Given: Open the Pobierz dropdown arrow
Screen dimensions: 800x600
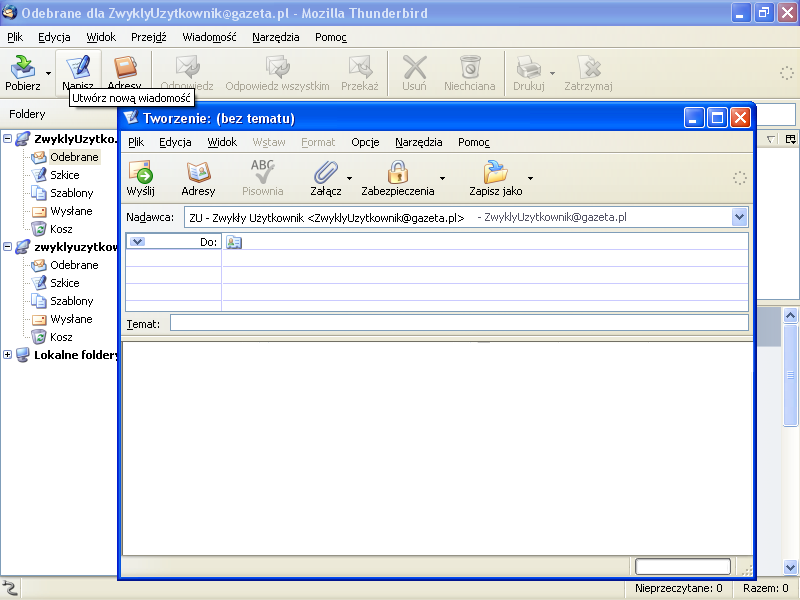Looking at the screenshot, I should pos(48,73).
